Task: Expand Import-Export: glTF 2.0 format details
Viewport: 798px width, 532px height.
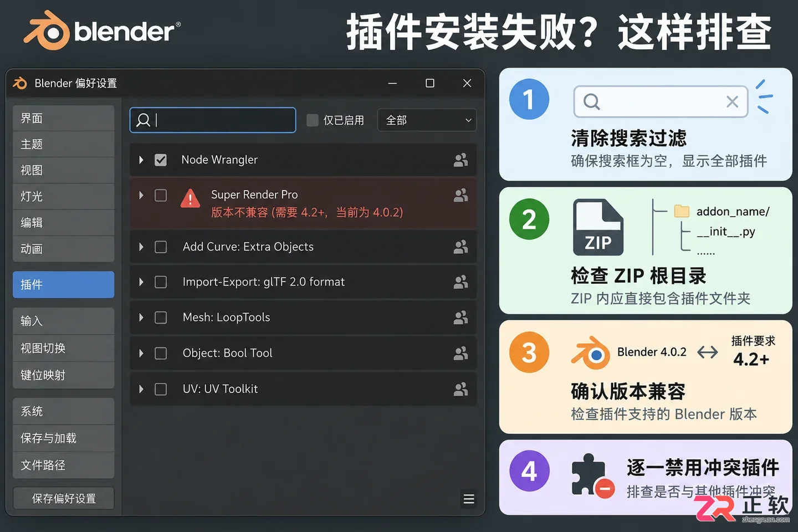Action: [141, 282]
